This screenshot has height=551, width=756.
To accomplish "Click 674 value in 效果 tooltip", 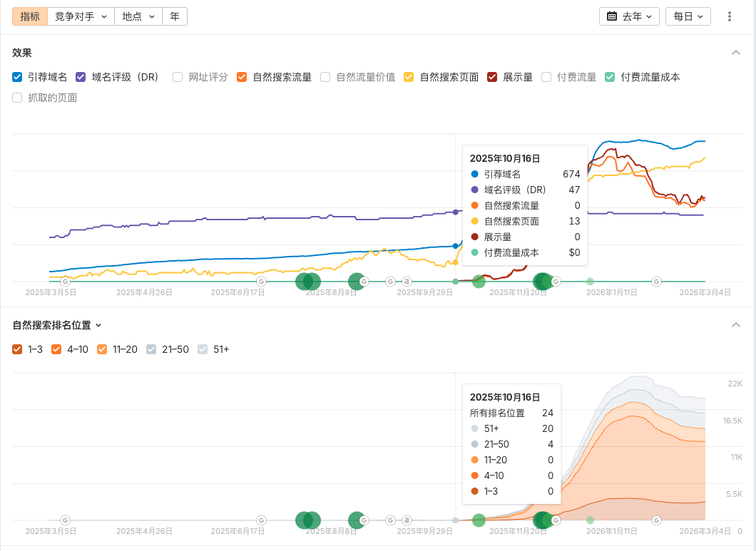I will tap(571, 174).
